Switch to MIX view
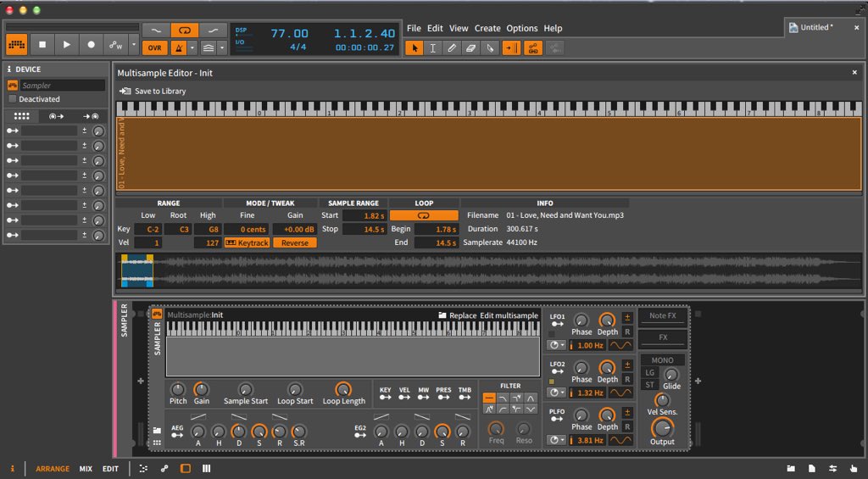Image resolution: width=868 pixels, height=479 pixels. point(86,469)
